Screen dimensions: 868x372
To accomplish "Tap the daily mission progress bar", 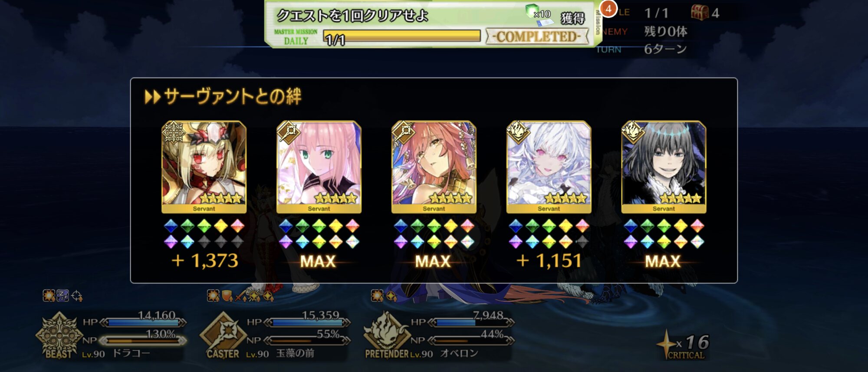I will point(402,36).
